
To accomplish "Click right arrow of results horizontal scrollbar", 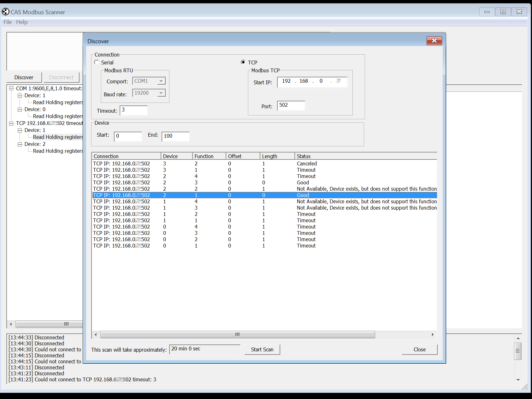I will 433,335.
